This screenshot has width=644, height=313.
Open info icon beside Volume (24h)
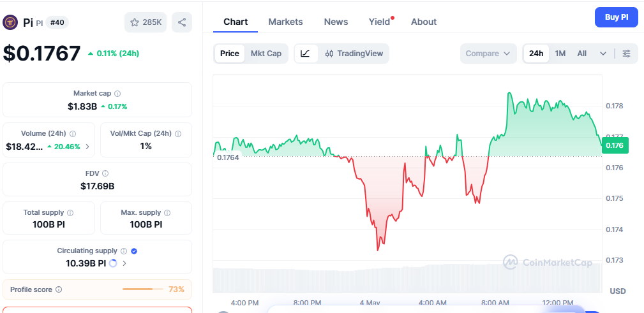73,133
